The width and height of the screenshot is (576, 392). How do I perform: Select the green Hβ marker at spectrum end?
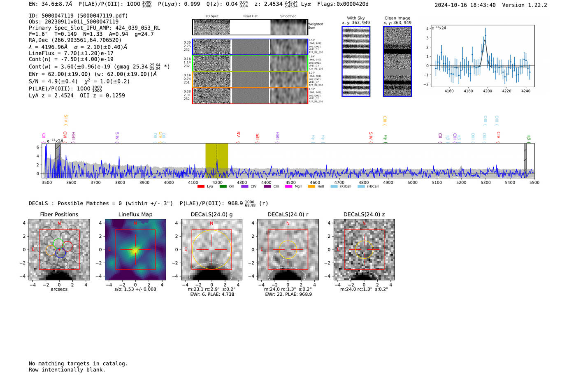(529, 139)
